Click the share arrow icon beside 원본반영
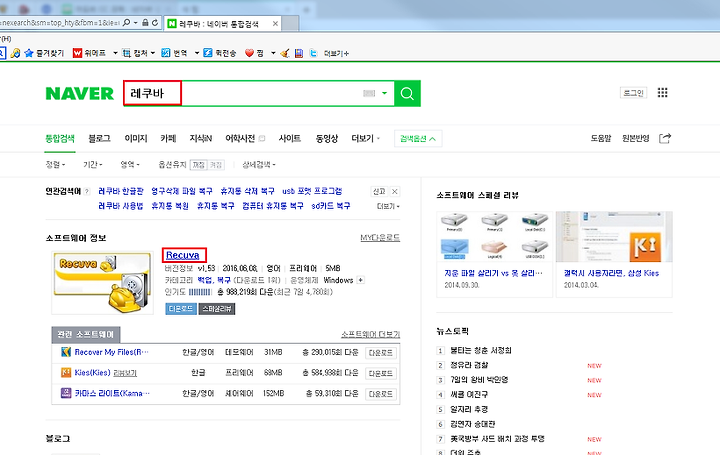 [x=665, y=138]
